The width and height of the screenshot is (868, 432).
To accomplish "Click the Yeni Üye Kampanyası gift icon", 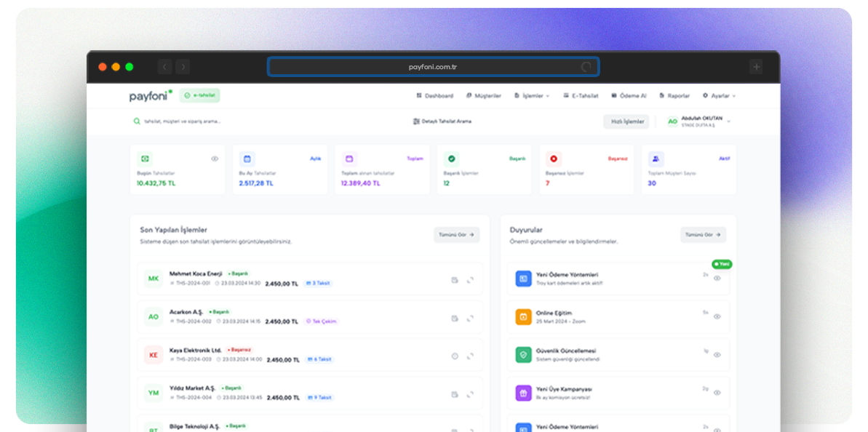I will point(523,393).
